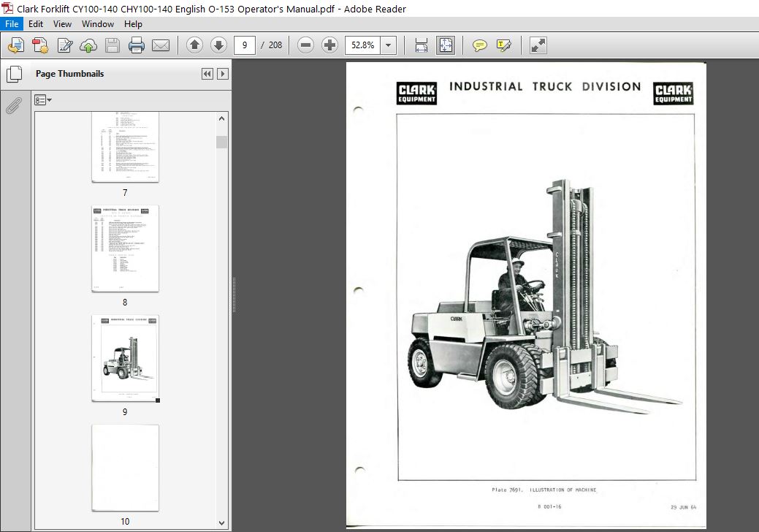Image resolution: width=759 pixels, height=532 pixels.
Task: Open the zoom level dropdown arrow
Action: tap(388, 45)
